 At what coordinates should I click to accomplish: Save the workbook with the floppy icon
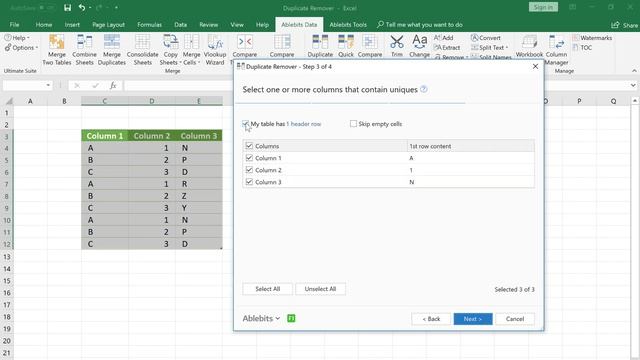click(x=67, y=8)
